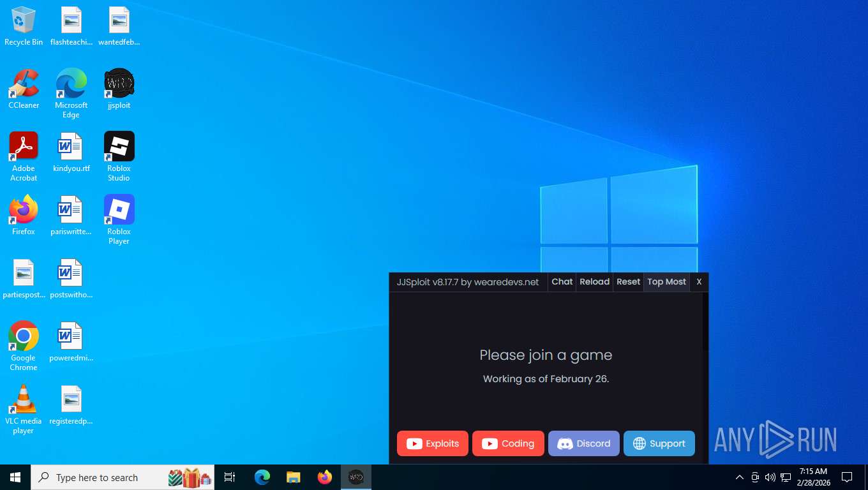
Task: Open Roblox Player desktop shortcut
Action: pos(119,220)
